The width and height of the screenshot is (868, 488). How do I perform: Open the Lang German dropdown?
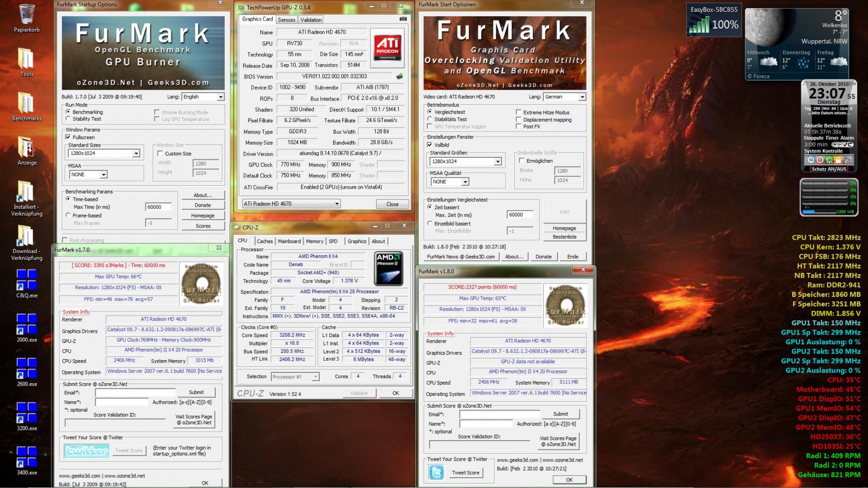click(x=565, y=97)
